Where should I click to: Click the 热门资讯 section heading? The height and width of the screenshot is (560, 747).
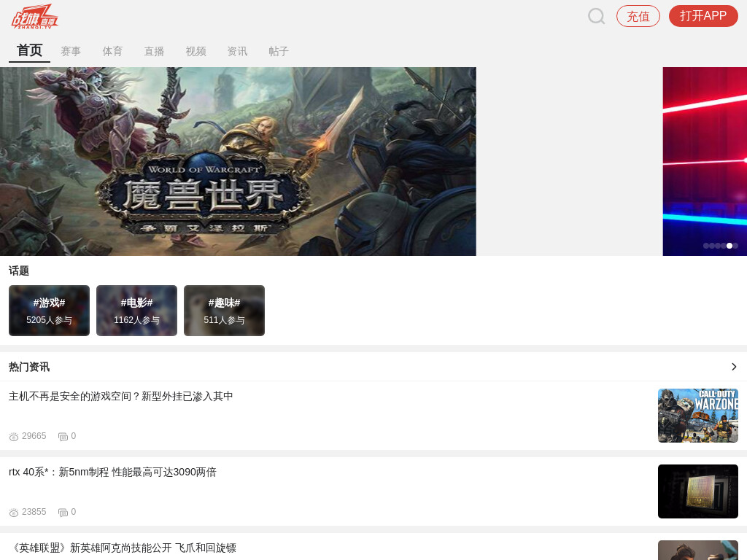coord(29,367)
